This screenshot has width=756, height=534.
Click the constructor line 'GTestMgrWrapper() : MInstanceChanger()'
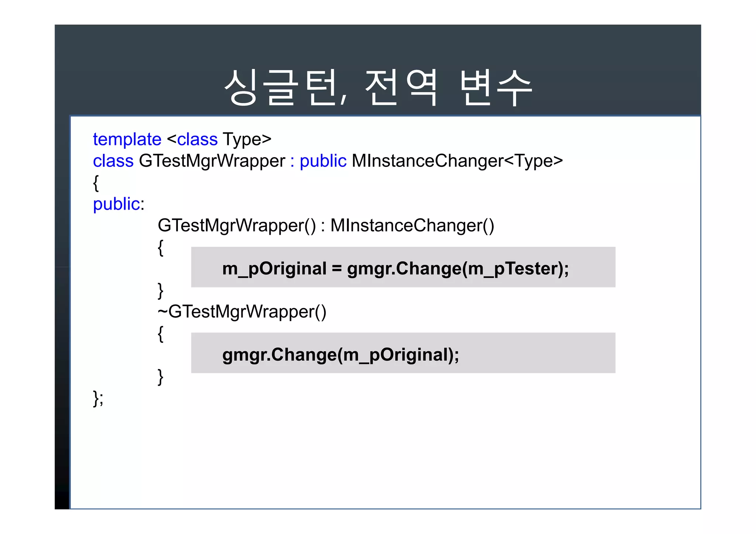pos(326,226)
